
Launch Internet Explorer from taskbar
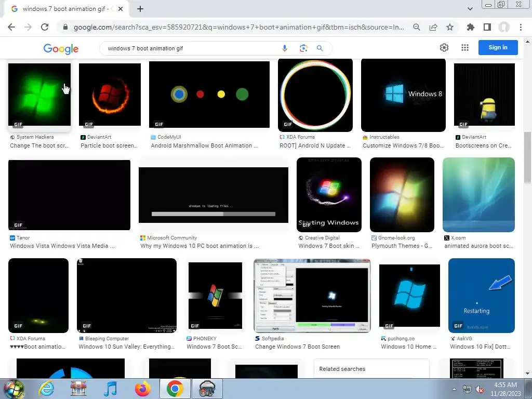(x=46, y=389)
